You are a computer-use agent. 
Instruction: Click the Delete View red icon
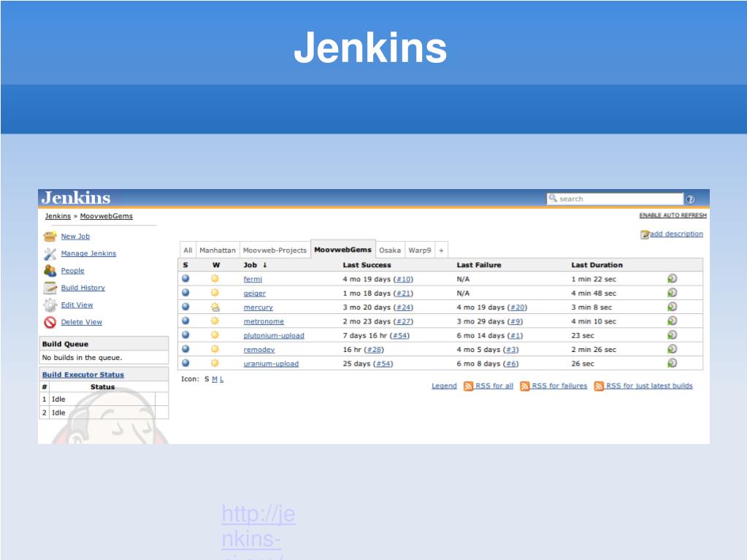pos(50,323)
